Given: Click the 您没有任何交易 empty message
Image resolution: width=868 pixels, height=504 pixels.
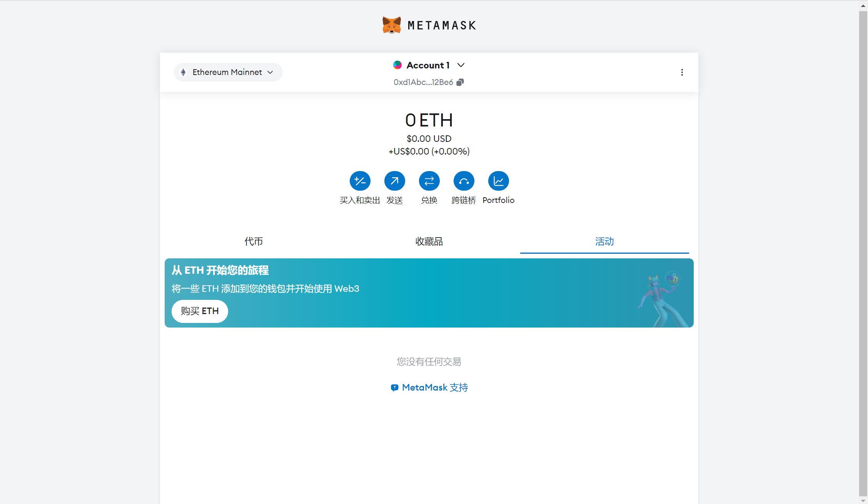Looking at the screenshot, I should pyautogui.click(x=429, y=362).
